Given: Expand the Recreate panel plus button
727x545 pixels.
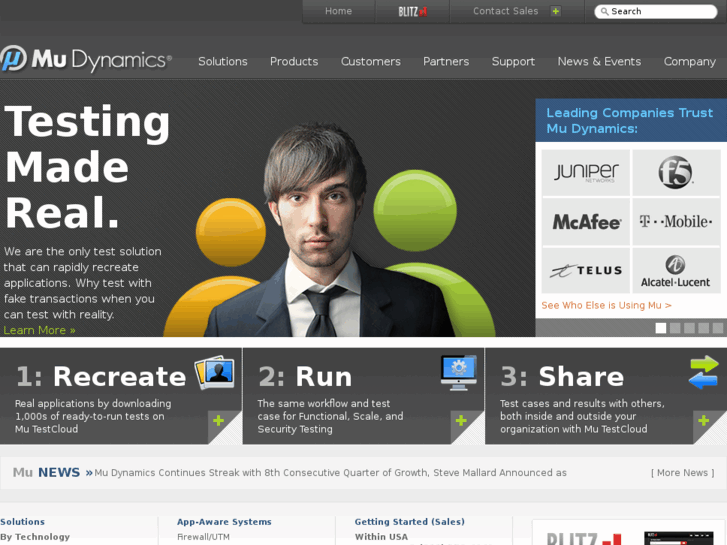Looking at the screenshot, I should click(218, 421).
